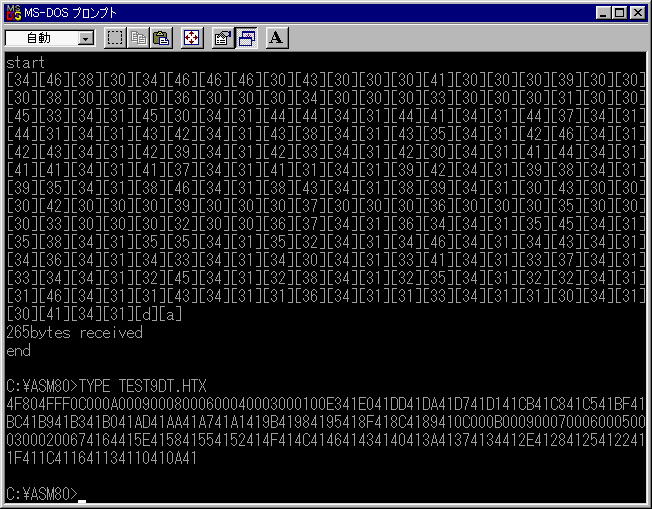Screen dimensions: 652x509
Task: Click the 'end' output line
Action: click(18, 351)
